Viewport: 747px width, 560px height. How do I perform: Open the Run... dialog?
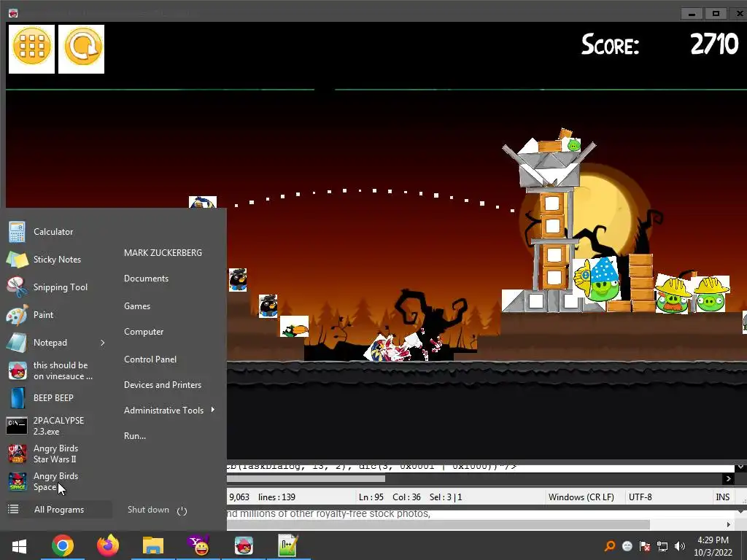(x=135, y=436)
